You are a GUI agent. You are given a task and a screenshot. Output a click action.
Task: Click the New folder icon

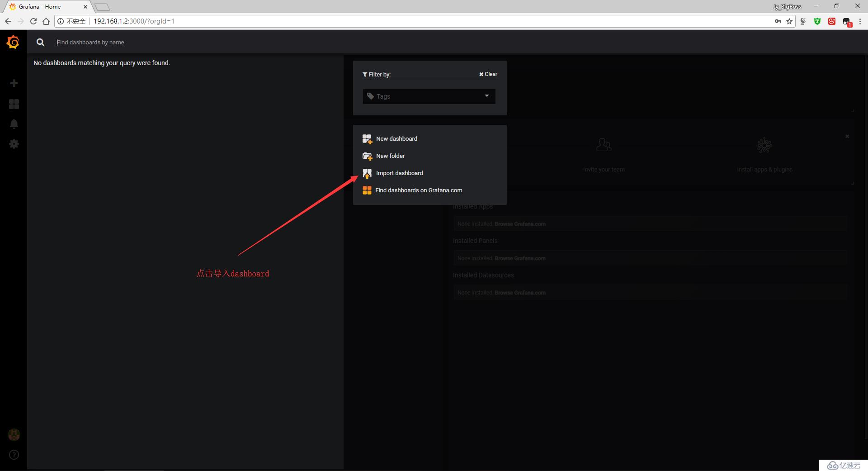(367, 156)
